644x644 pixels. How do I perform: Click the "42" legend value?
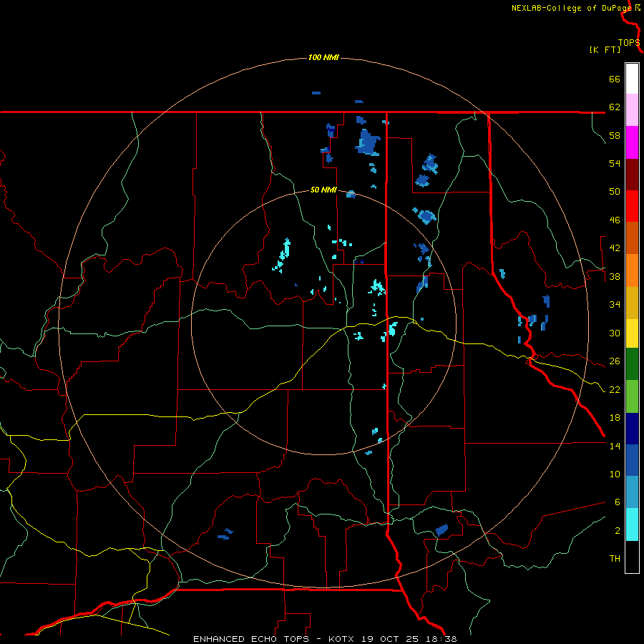tap(615, 248)
